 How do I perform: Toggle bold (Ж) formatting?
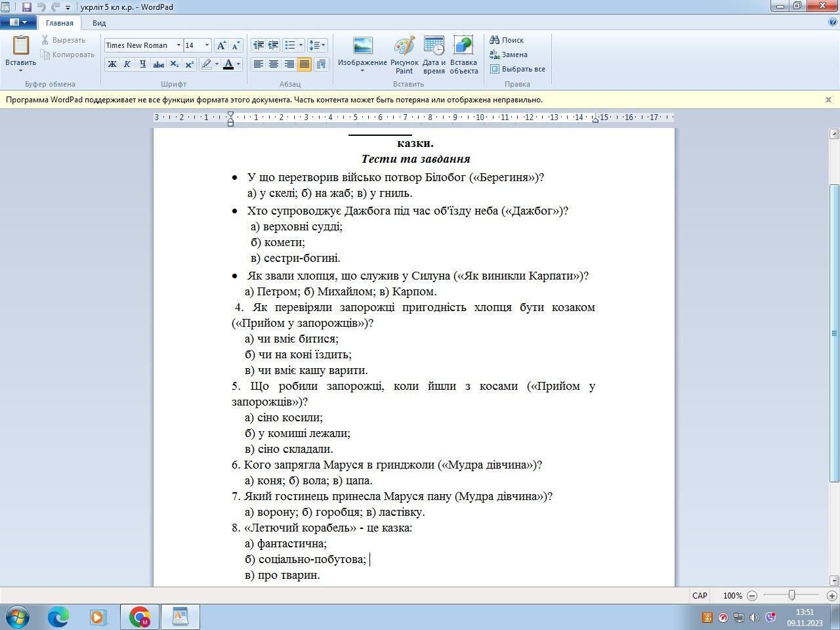pyautogui.click(x=112, y=64)
